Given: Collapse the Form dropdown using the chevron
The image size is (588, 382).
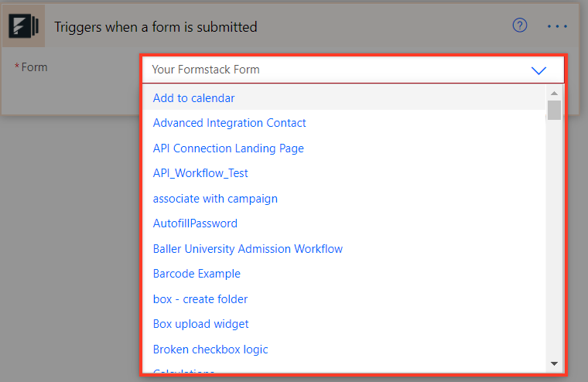Looking at the screenshot, I should coord(538,70).
